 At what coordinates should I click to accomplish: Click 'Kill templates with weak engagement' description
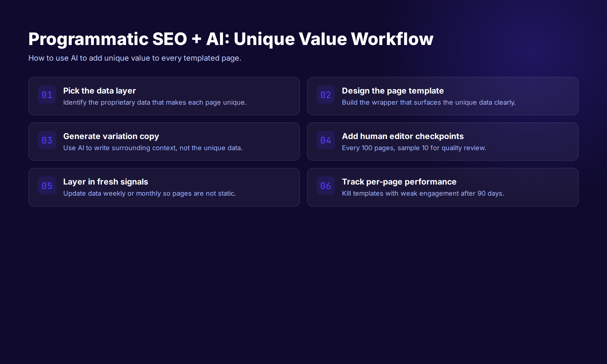tap(423, 193)
